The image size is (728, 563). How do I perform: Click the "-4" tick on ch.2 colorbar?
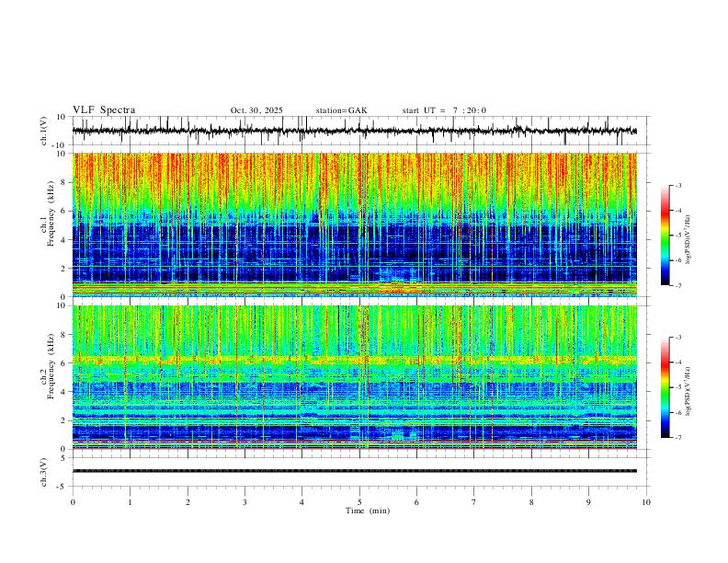coord(678,362)
